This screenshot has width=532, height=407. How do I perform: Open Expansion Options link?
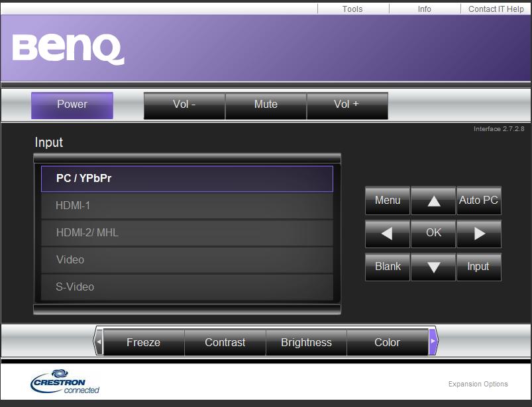(x=478, y=384)
